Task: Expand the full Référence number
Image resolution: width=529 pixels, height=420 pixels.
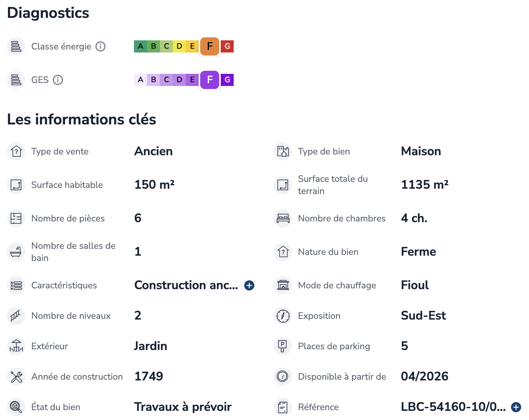Action: pos(516,407)
